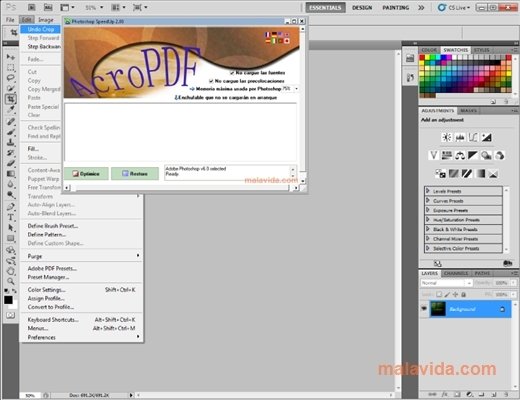Select the Crop tool in toolbox
This screenshot has height=400, width=520.
pyautogui.click(x=10, y=99)
